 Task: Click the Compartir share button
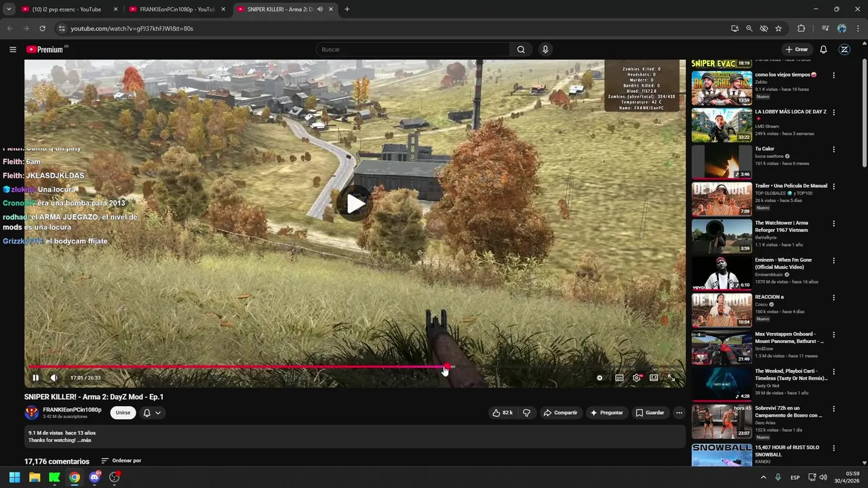pyautogui.click(x=560, y=413)
